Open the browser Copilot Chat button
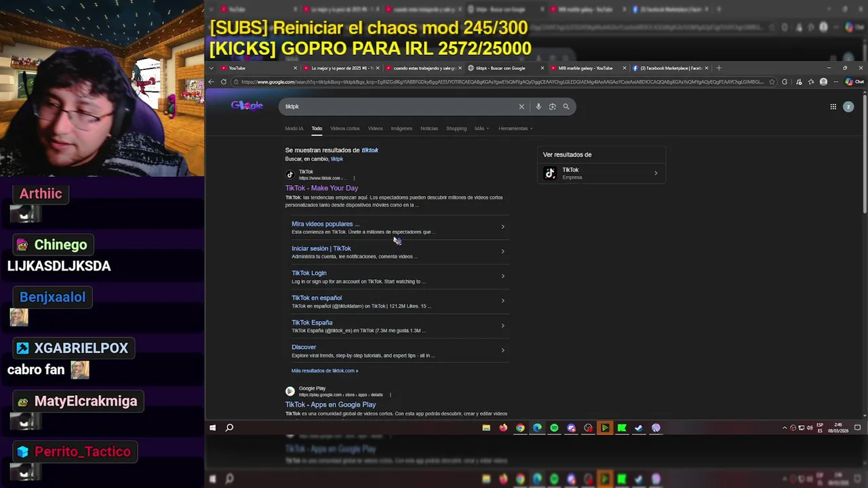 pos(854,82)
